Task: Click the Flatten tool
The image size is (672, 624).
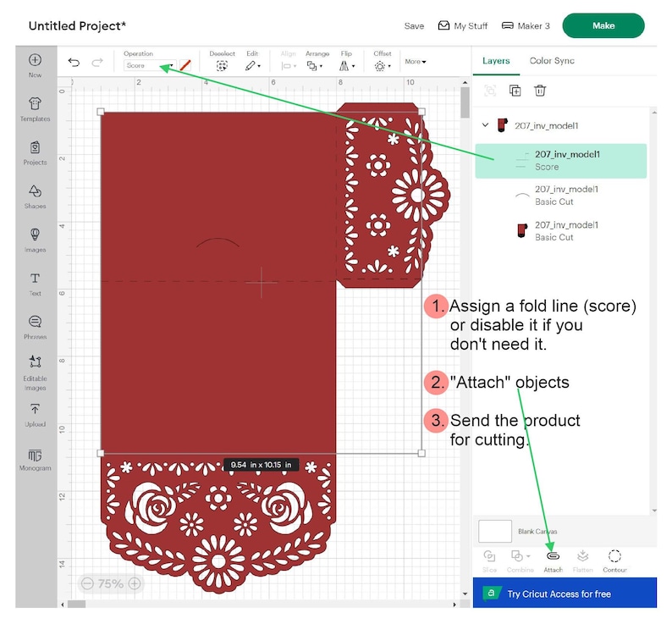Action: pyautogui.click(x=582, y=561)
